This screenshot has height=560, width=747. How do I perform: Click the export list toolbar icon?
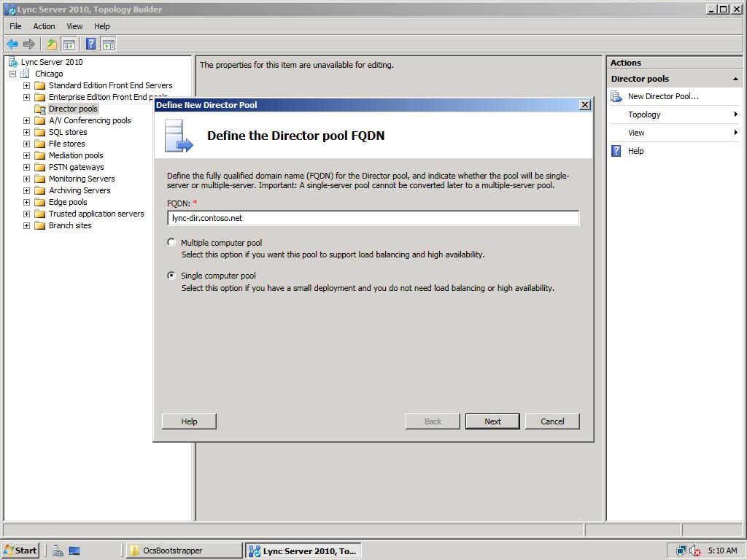pos(51,44)
